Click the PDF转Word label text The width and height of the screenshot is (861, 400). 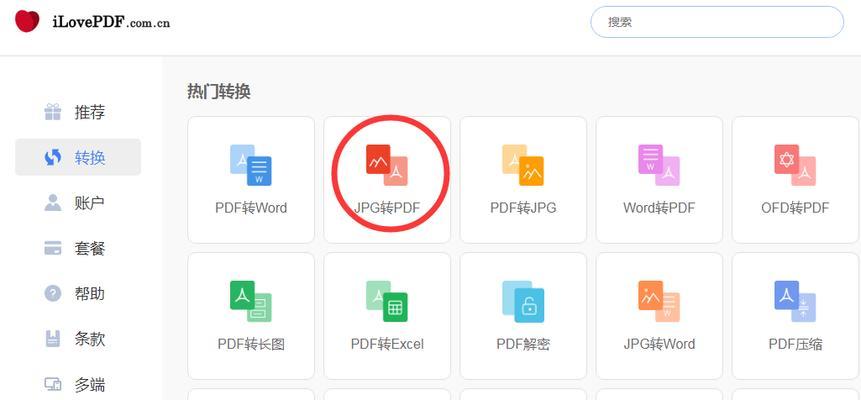[x=251, y=208]
